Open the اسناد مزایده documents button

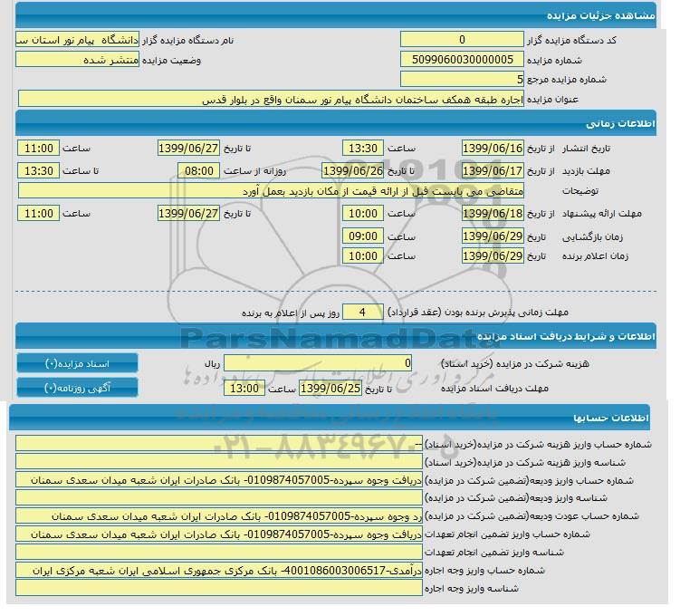point(77,363)
